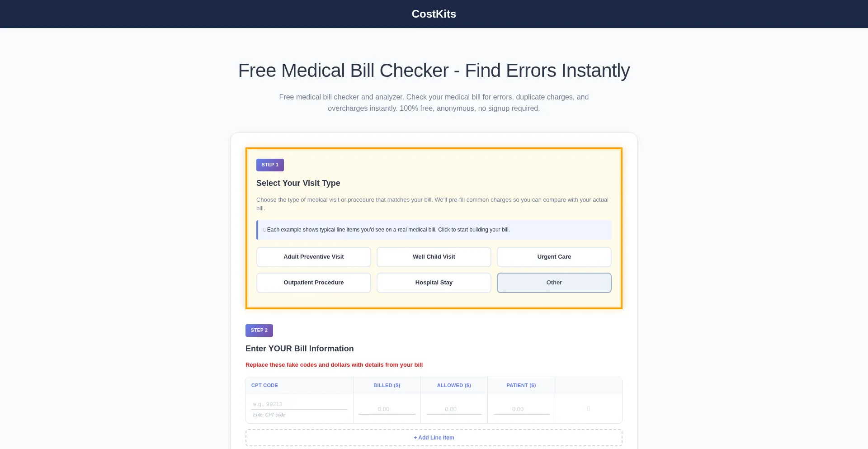Click the STEP 2 badge
Screen dimensions: 868x449
pos(259,330)
